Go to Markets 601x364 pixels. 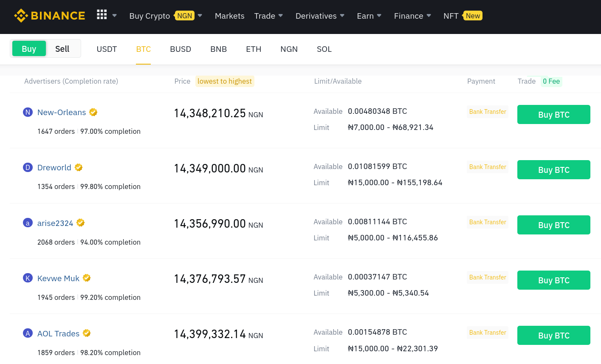click(x=229, y=16)
